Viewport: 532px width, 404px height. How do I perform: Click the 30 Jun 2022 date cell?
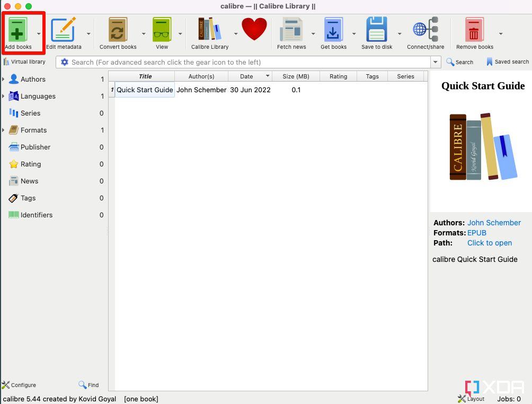coord(250,90)
